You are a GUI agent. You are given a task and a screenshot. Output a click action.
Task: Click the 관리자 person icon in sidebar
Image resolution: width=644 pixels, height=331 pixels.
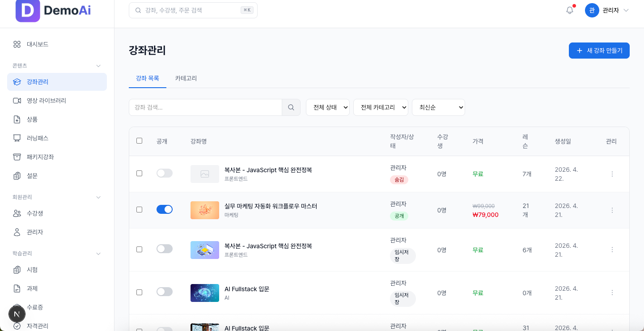(17, 232)
